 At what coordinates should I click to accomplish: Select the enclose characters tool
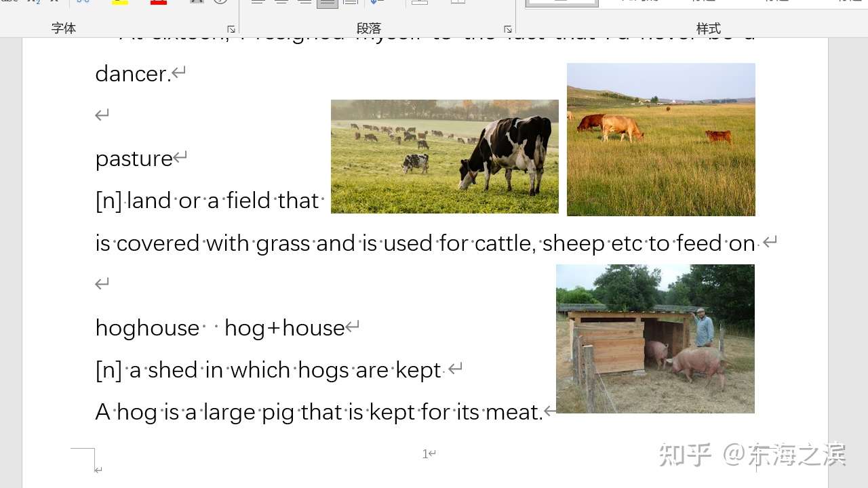click(220, 2)
